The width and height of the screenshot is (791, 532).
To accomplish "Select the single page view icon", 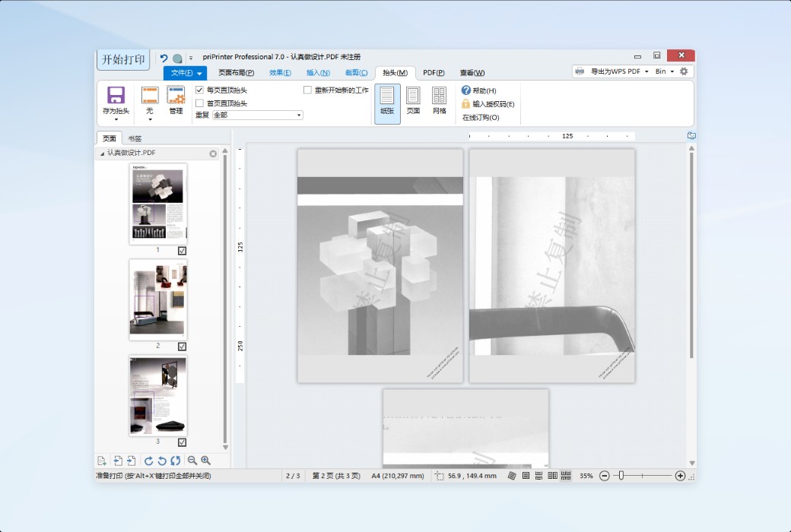I will [x=526, y=476].
